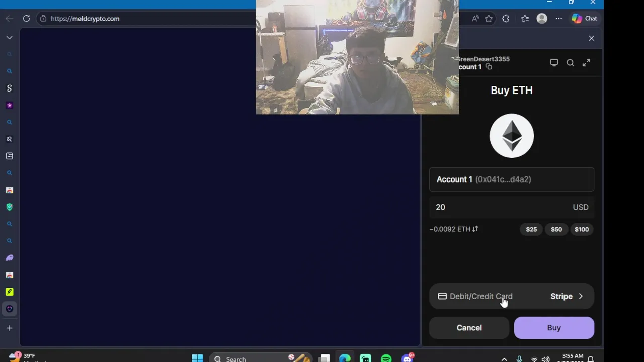This screenshot has height=362, width=644.
Task: Open a new tab with the plus
Action: (9, 328)
